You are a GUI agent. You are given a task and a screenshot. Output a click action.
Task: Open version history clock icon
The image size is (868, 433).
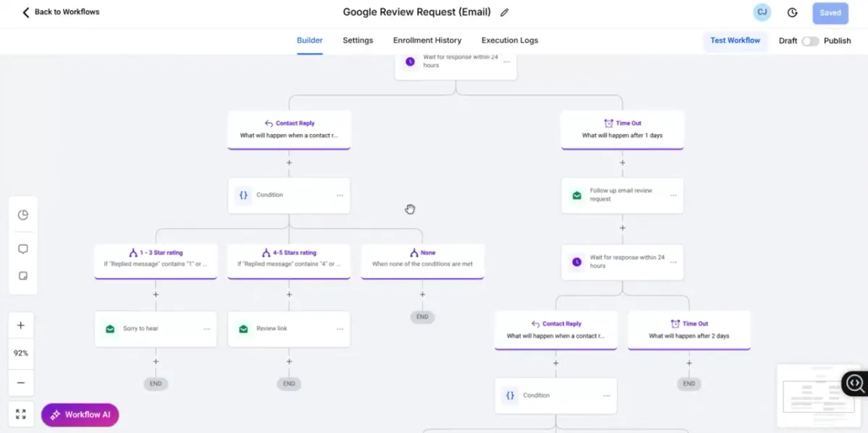792,12
